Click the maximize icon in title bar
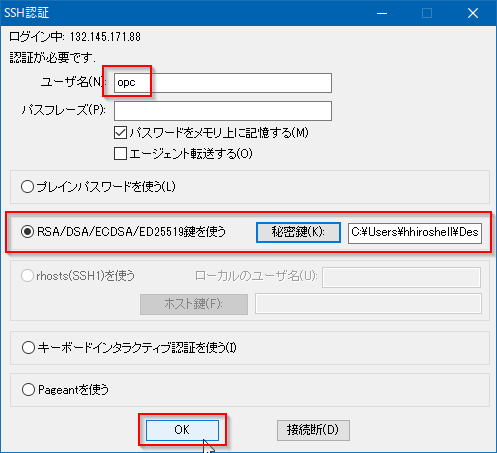Image resolution: width=497 pixels, height=453 pixels. pyautogui.click(x=427, y=13)
